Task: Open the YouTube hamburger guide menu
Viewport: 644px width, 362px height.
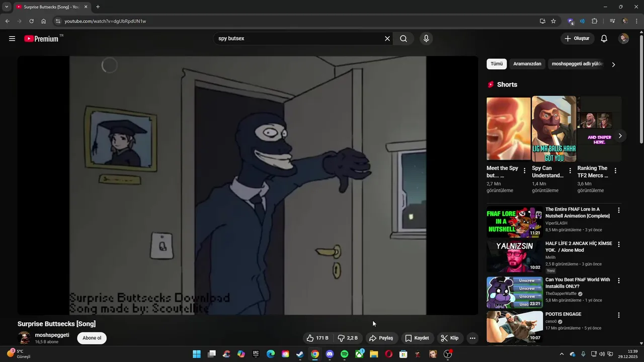Action: (x=12, y=39)
